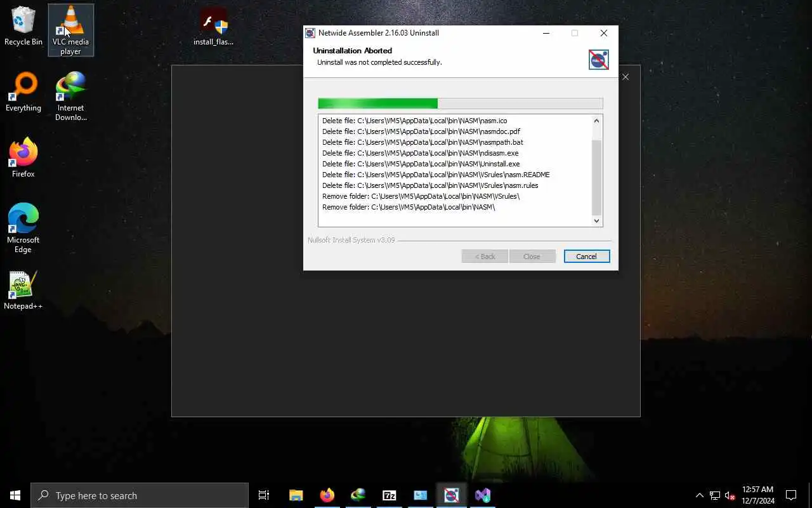812x508 pixels.
Task: Select the Microsoft Edge desktop shortcut
Action: (23, 229)
